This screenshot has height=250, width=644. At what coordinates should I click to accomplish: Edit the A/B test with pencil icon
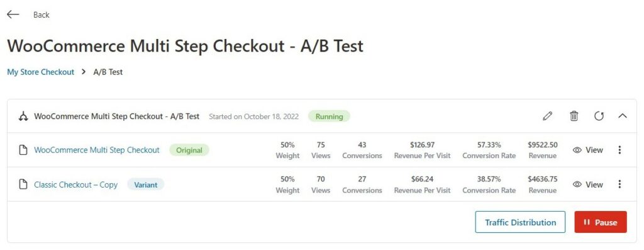(x=547, y=116)
